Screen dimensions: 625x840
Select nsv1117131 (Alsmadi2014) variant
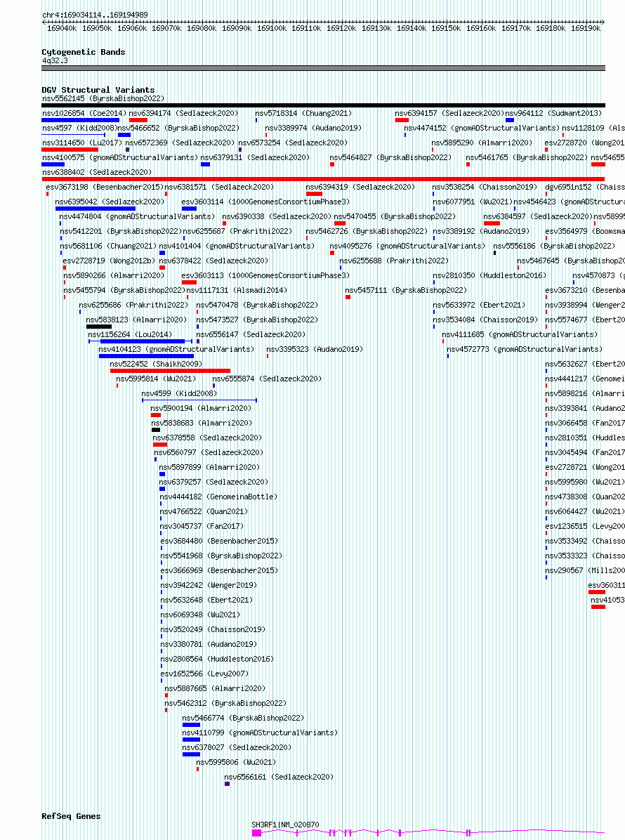pyautogui.click(x=237, y=290)
